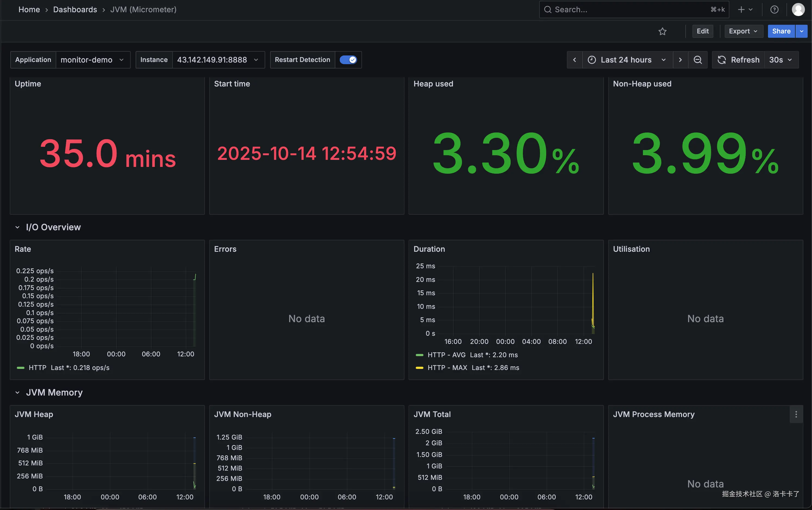
Task: Go to Dashboards breadcrumb
Action: (75, 10)
